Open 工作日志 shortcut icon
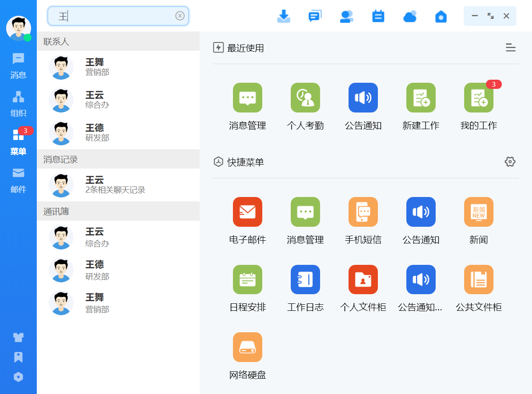Viewport: 532px width, 394px height. coord(305,280)
